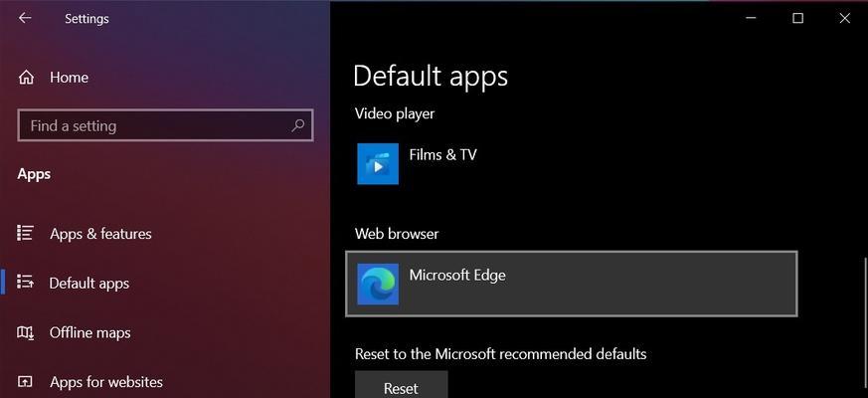
Task: Open the Home settings page
Action: [69, 78]
